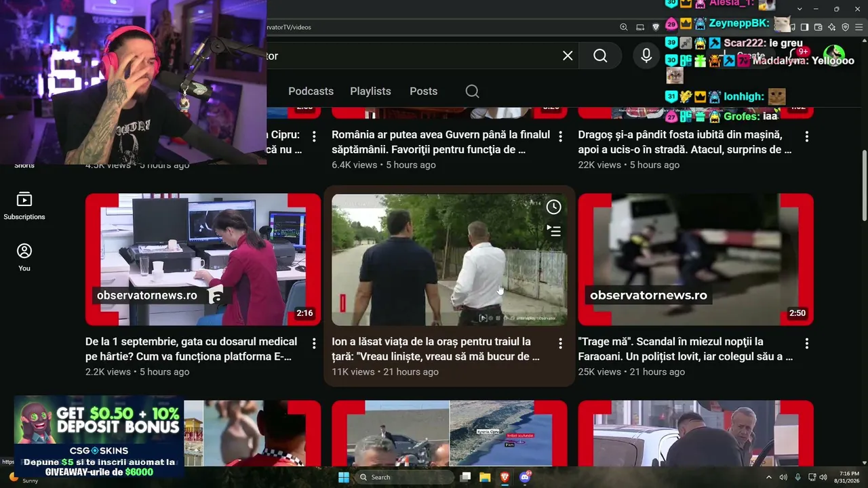The image size is (868, 488).
Task: Open File Explorer from the taskbar
Action: [485, 477]
